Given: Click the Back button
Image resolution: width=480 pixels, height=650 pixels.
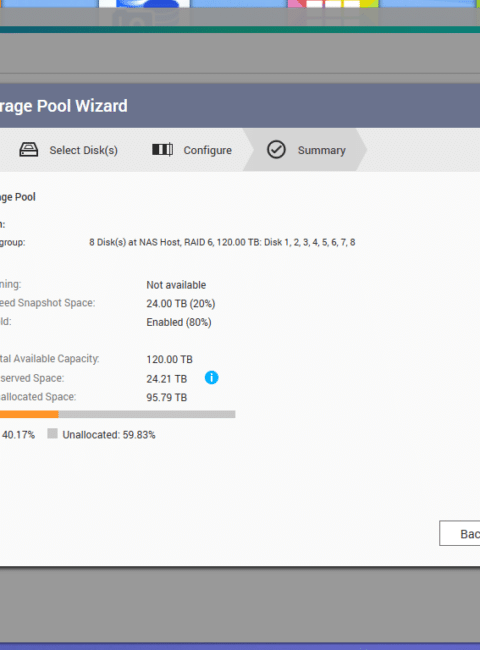Looking at the screenshot, I should (x=460, y=534).
